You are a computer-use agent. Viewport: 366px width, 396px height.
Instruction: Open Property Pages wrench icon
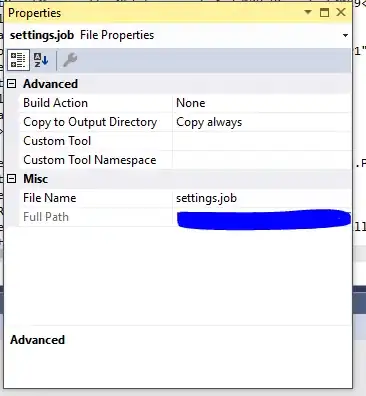point(70,60)
